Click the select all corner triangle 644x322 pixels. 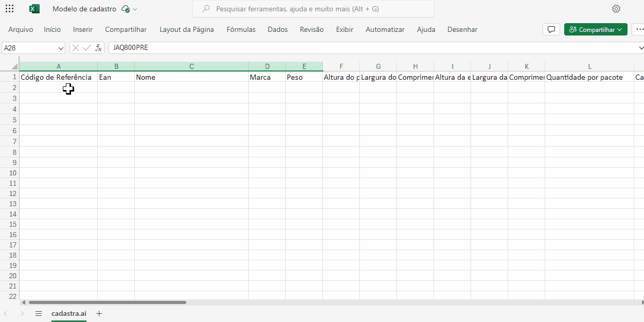[14, 66]
